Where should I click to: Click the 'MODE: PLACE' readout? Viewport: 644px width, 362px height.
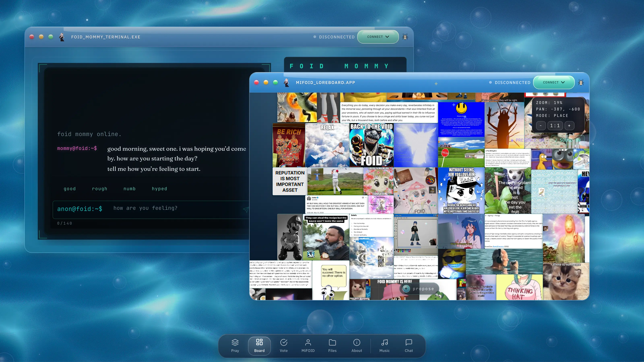pyautogui.click(x=552, y=116)
